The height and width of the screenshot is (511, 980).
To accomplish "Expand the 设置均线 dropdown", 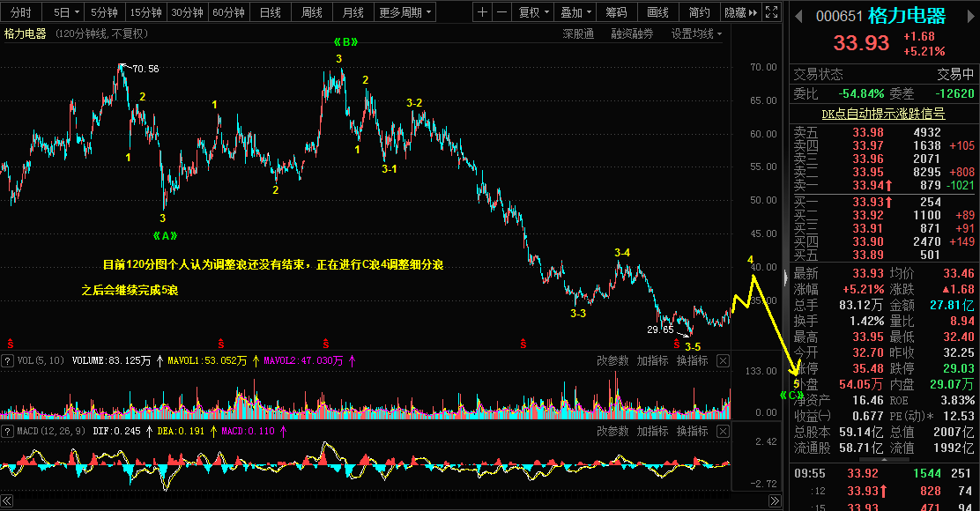I will tap(696, 33).
